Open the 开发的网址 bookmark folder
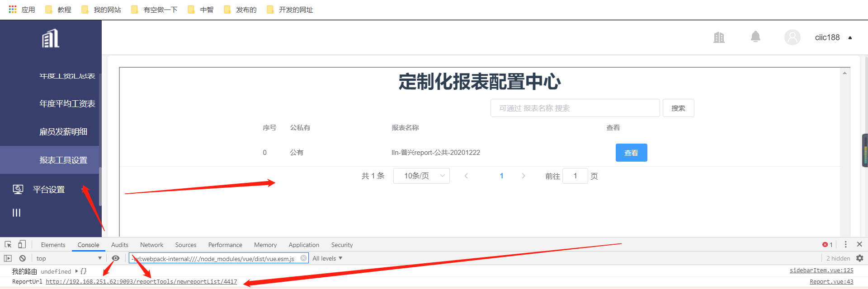This screenshot has width=868, height=289. click(x=290, y=9)
